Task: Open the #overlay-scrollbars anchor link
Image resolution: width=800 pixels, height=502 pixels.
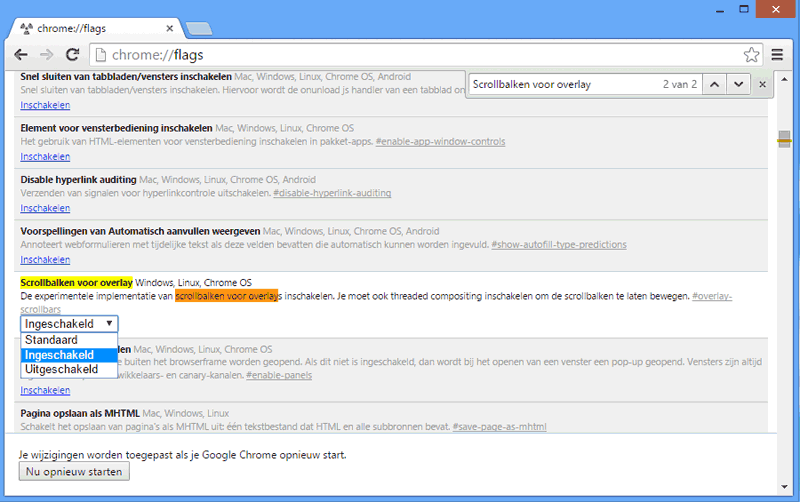Action: tap(712, 296)
